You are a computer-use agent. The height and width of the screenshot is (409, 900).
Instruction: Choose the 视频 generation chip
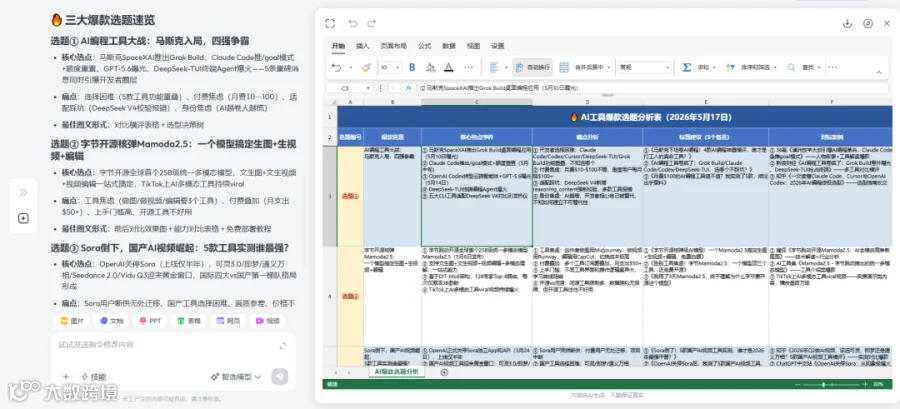pos(267,321)
